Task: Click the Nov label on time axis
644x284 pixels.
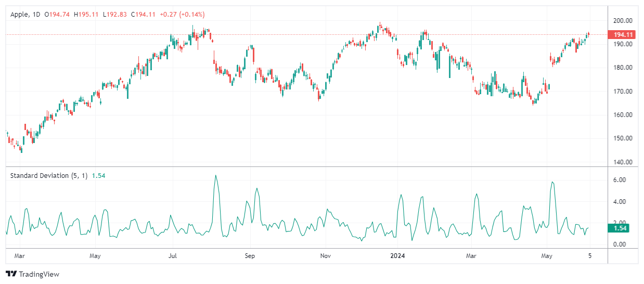Action: (x=326, y=256)
